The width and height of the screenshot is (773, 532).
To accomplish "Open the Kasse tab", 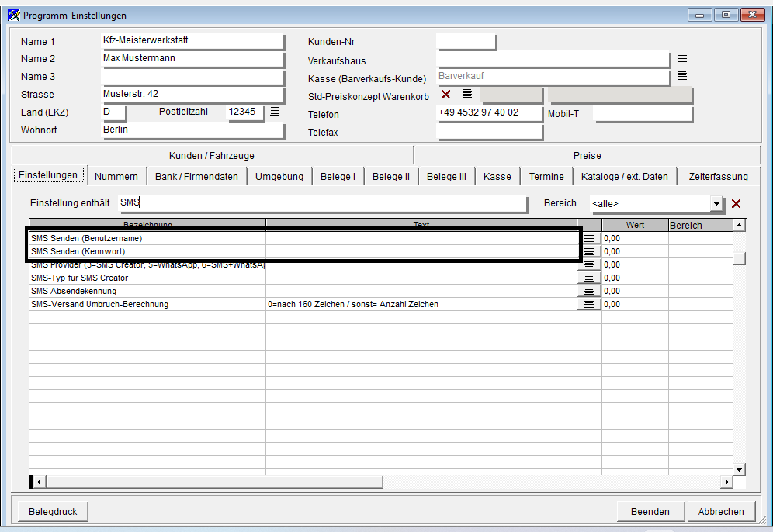I will (x=497, y=177).
